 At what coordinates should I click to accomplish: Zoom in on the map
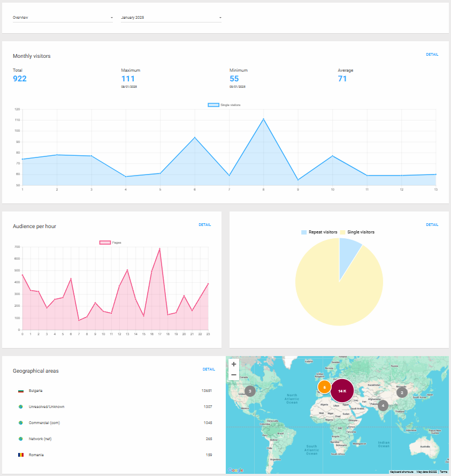point(233,364)
